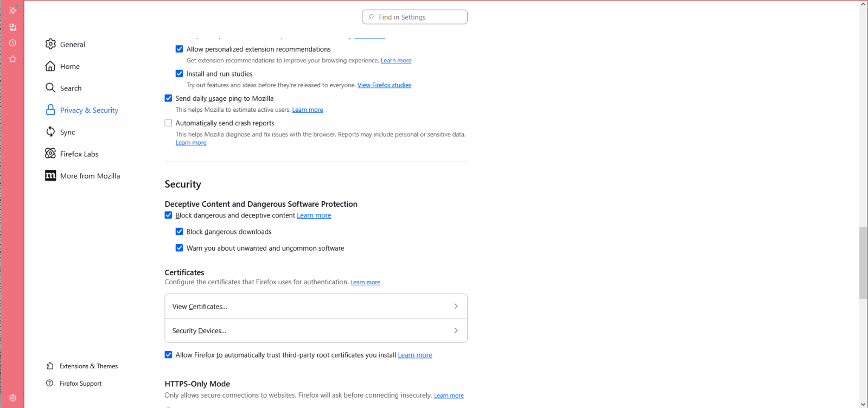Open the AI chatbot sparkle sidebar icon
The width and height of the screenshot is (868, 408).
(12, 10)
